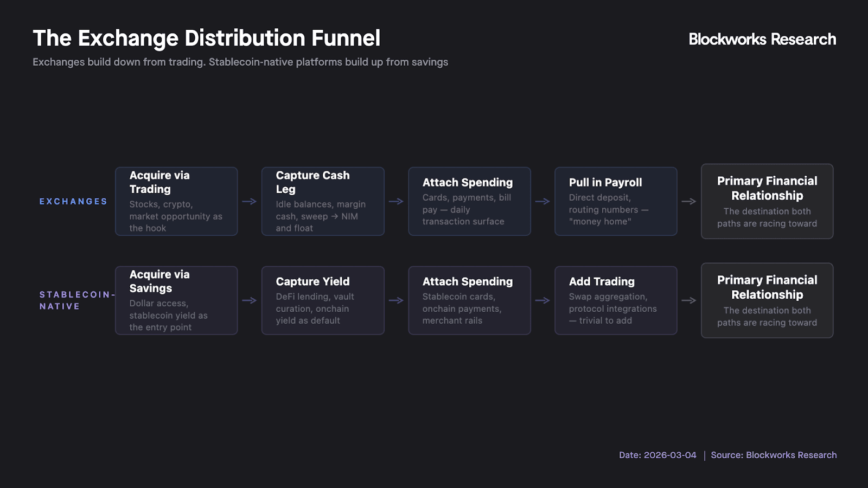Click arrow after Acquire via Savings box
Screen dimensions: 868x488
(250, 300)
